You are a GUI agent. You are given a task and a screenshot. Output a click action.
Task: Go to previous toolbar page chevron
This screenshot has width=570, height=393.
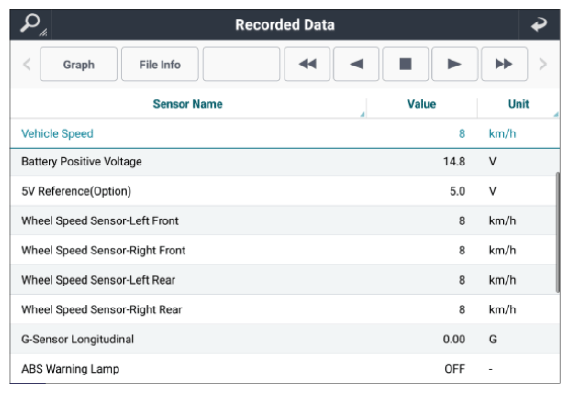tap(27, 64)
